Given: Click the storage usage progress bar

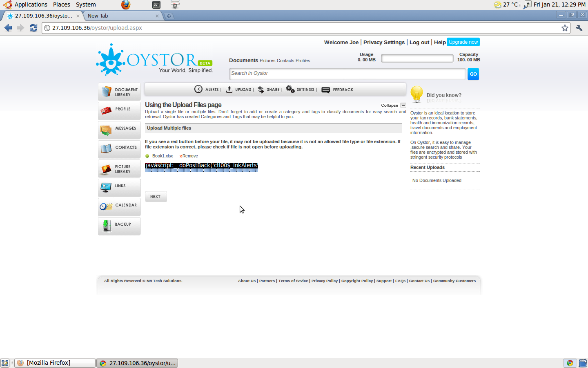Looking at the screenshot, I should point(417,58).
